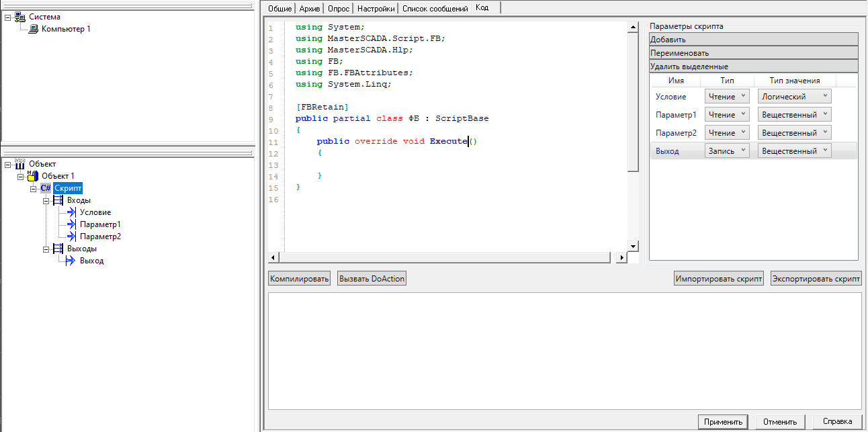Select the Параметр1 input in tree
The height and width of the screenshot is (432, 868).
click(x=100, y=224)
